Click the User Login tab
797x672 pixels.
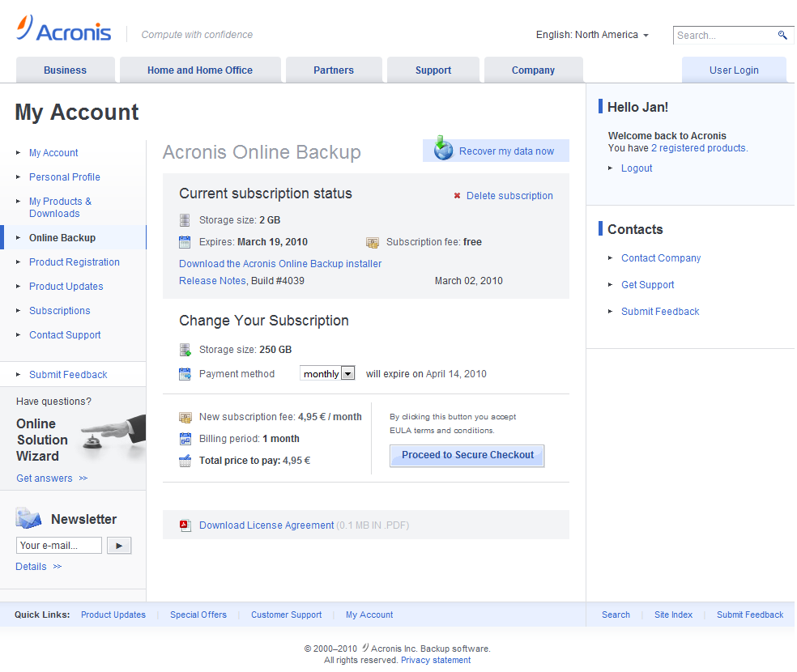tap(734, 70)
